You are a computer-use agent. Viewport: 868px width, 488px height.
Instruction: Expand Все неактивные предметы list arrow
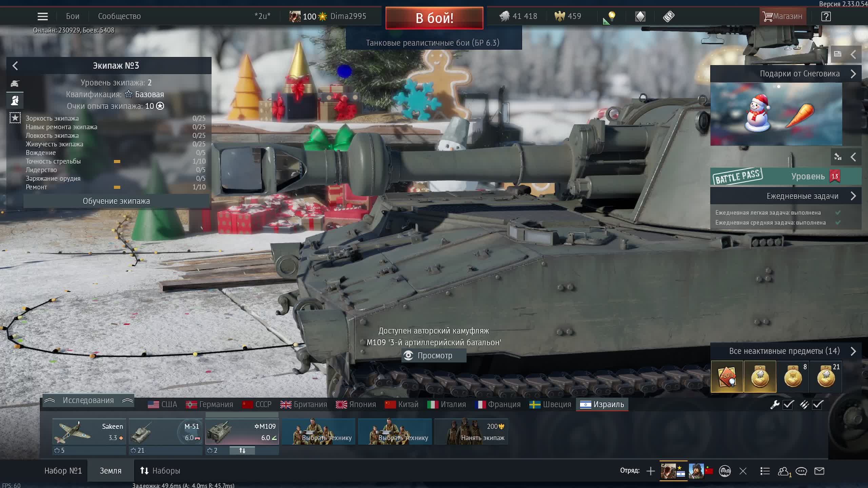[x=853, y=351]
